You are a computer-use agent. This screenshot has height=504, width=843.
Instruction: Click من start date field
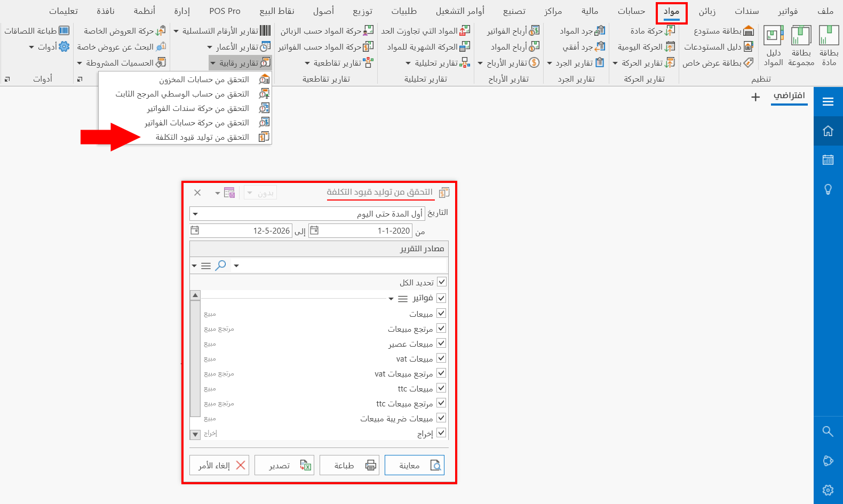point(360,230)
